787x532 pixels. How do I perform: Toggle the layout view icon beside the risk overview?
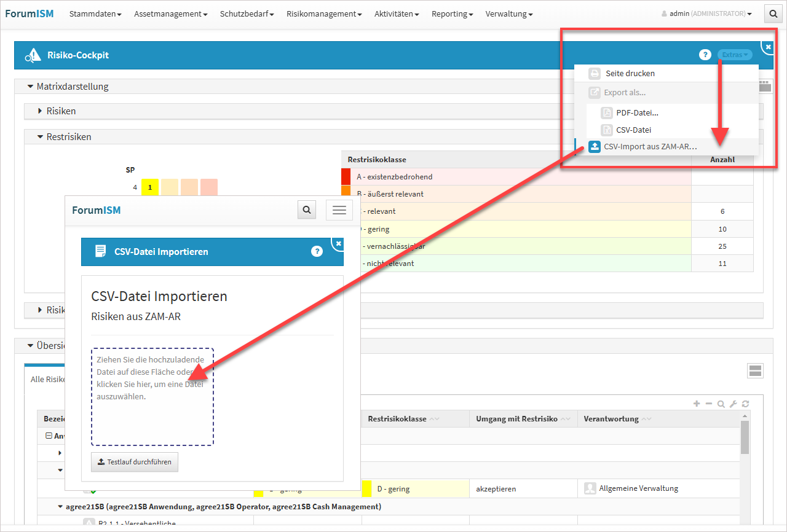coord(756,370)
